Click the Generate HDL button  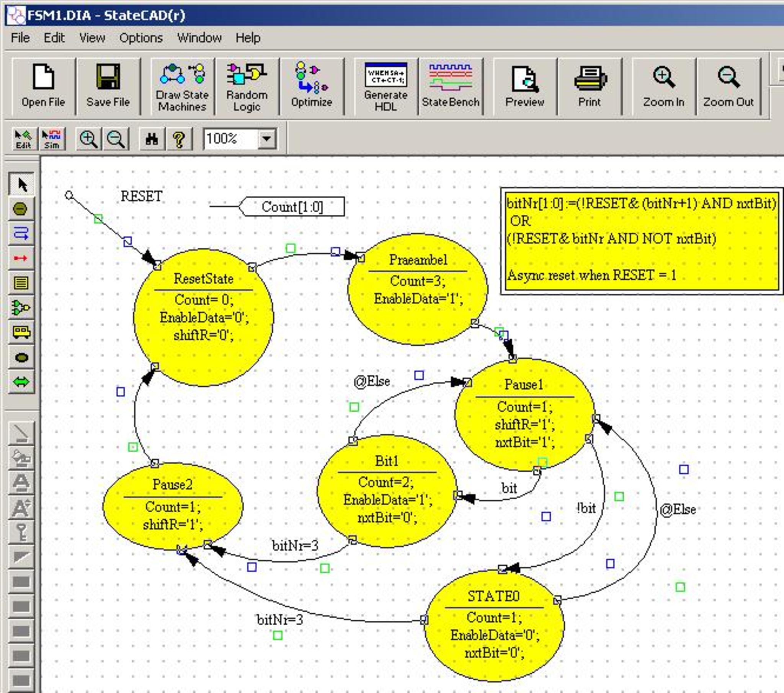tap(385, 87)
